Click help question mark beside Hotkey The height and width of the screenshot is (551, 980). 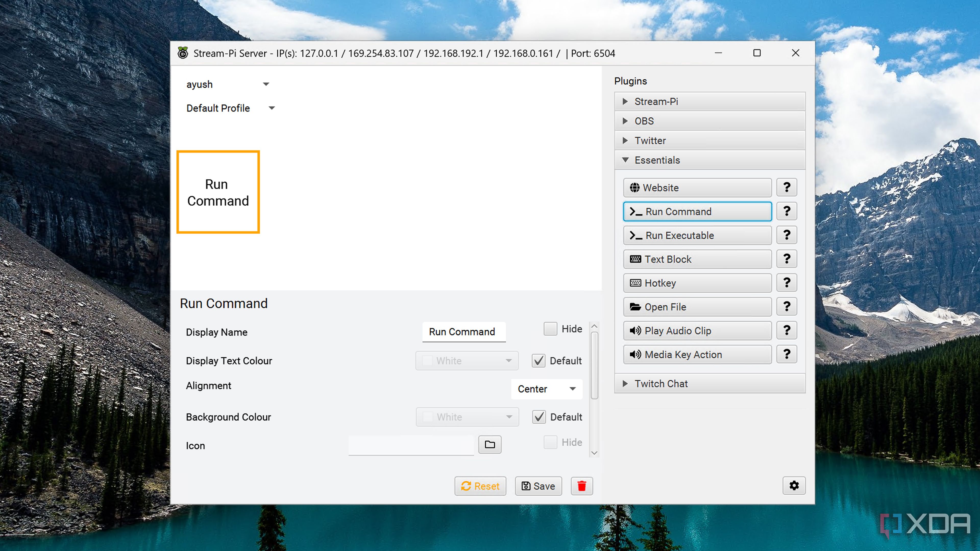pyautogui.click(x=786, y=283)
